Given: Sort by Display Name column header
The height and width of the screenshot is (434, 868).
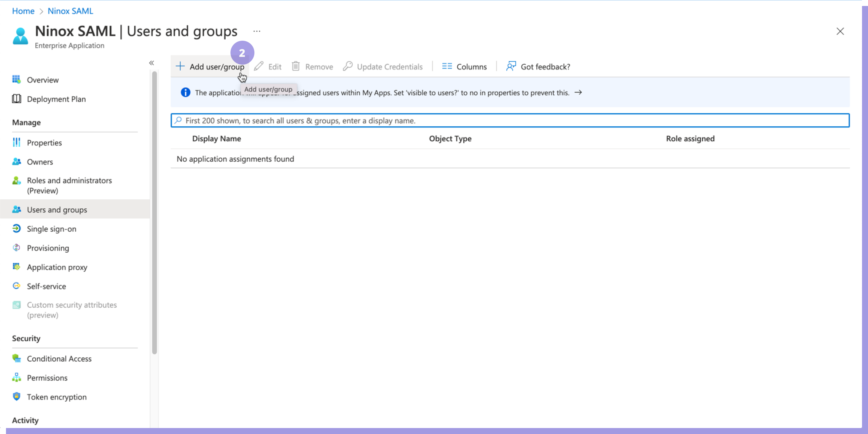Looking at the screenshot, I should 216,139.
